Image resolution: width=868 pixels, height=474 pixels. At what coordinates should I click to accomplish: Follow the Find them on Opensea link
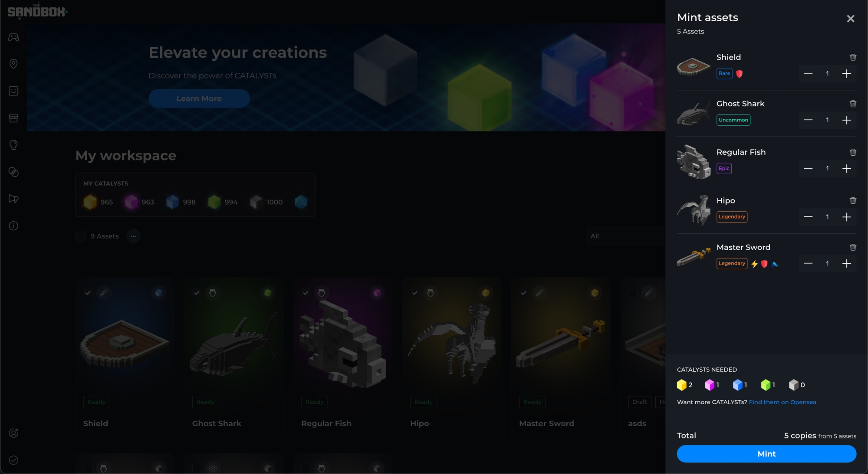782,402
